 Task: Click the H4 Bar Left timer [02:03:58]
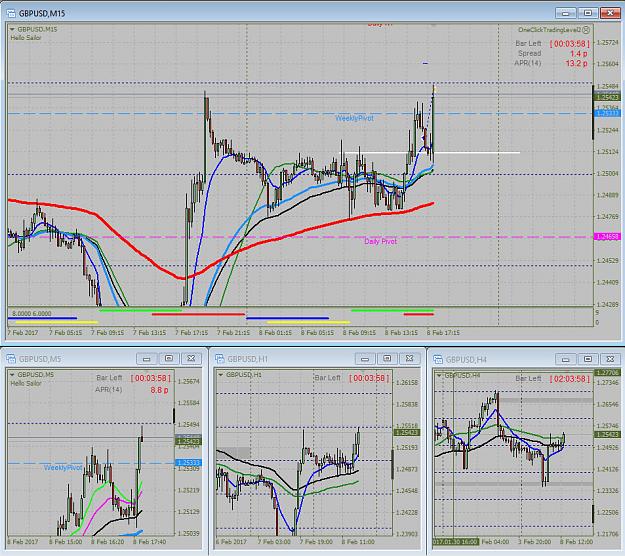569,379
